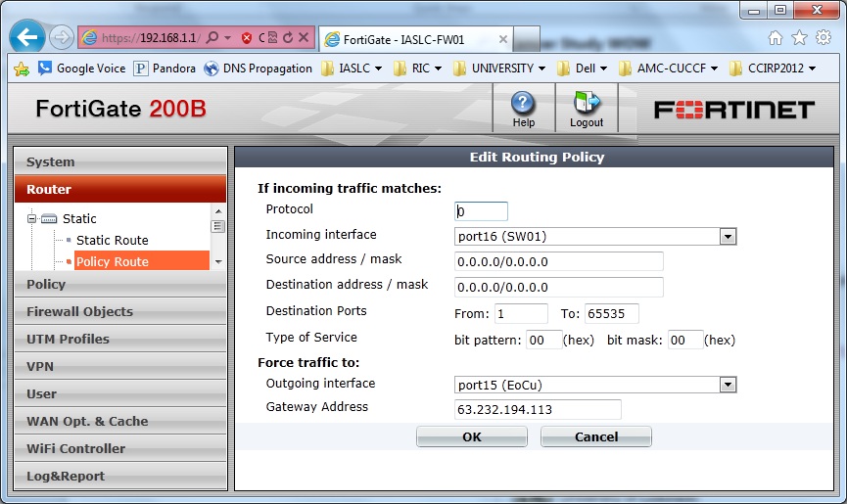
Task: Click the bit mask hex field
Action: point(685,340)
